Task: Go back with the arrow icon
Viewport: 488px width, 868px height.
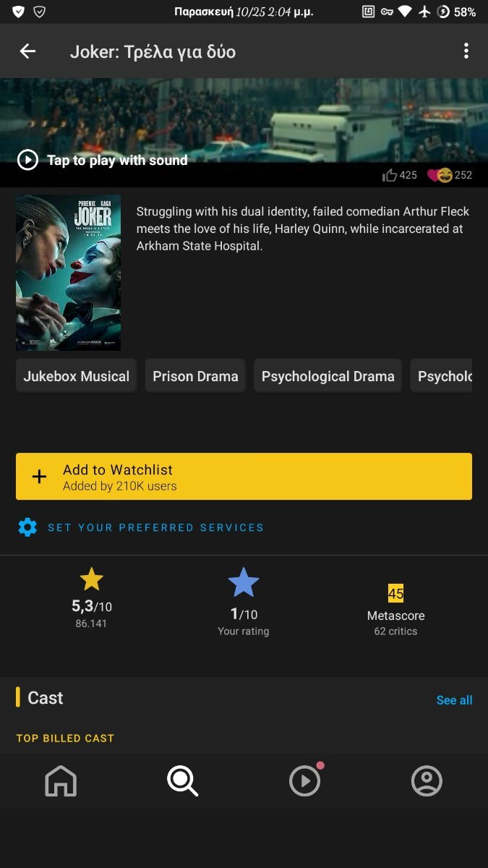Action: (27, 51)
